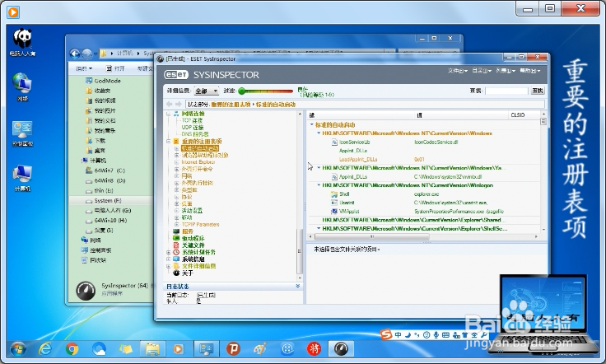This screenshot has width=606, height=364.
Task: Click the Userinit entry icon in list
Action: click(334, 203)
